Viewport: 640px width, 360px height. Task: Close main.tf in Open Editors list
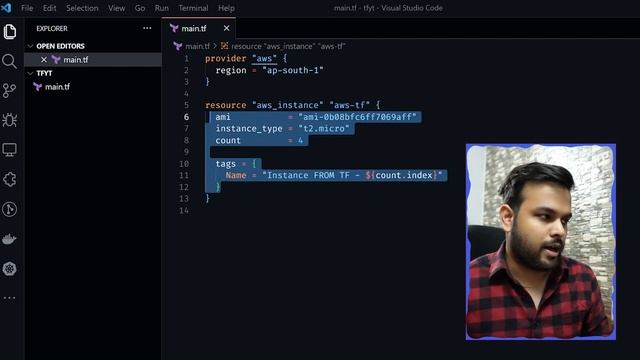(x=44, y=60)
